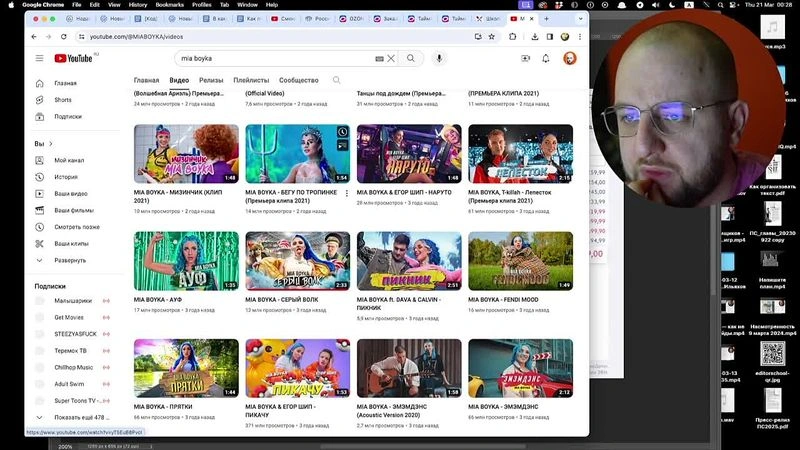Open a new Chrome tab
This screenshot has height=450, width=800.
tap(546, 19)
